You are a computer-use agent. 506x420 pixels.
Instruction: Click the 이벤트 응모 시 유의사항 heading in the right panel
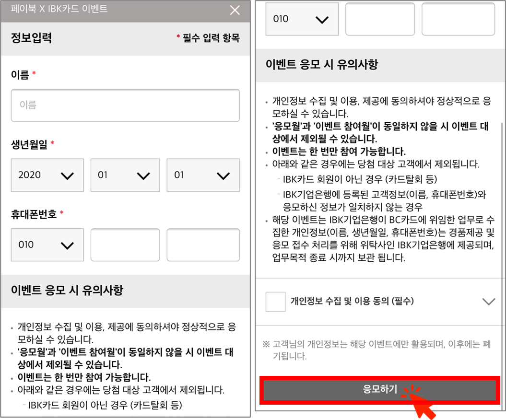(322, 64)
